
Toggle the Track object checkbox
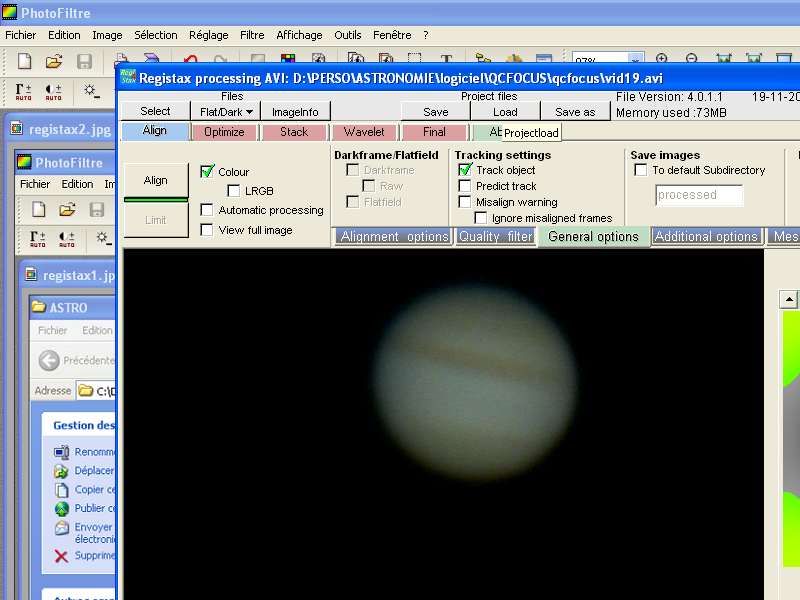tap(465, 169)
